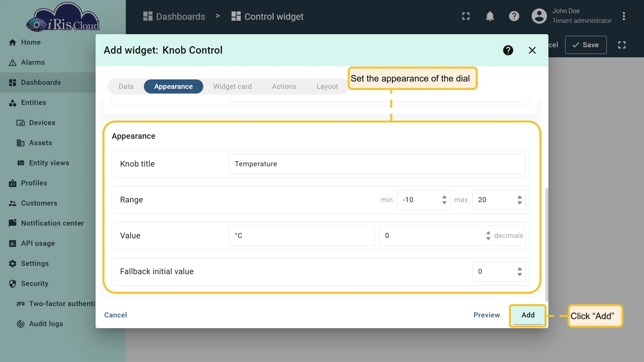
Task: Switch to the Widget card tab
Action: [x=232, y=86]
